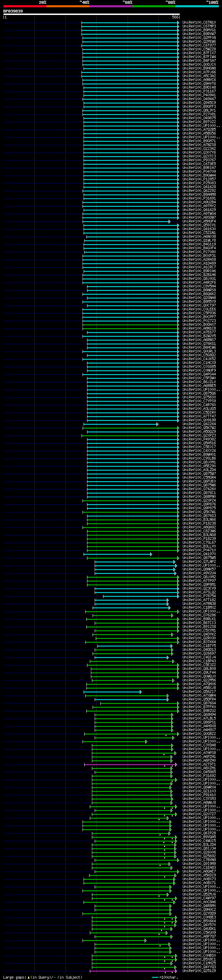Click the UniRef100_Q6FUE0 label
222x980 pixels.
click(199, 481)
